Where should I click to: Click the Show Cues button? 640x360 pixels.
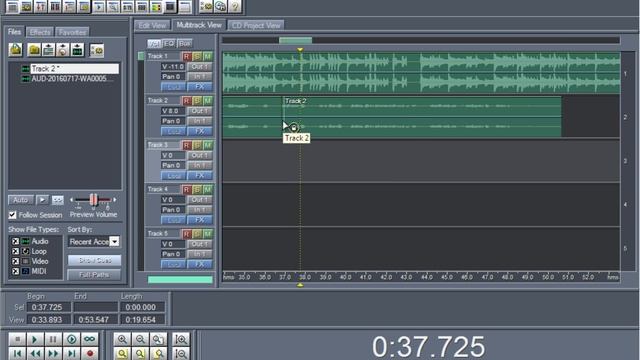click(94, 260)
